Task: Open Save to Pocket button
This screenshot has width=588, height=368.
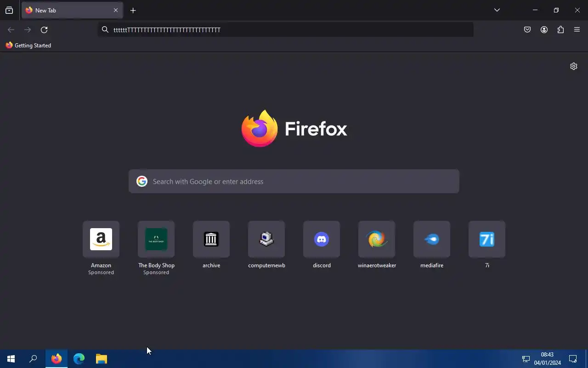Action: click(527, 30)
